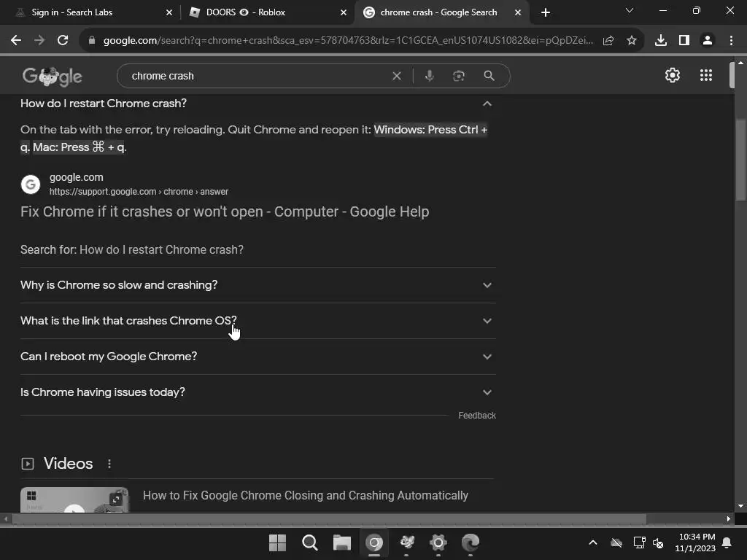Expand 'Is Chrome having issues today?'
The width and height of the screenshot is (747, 560).
tap(258, 392)
